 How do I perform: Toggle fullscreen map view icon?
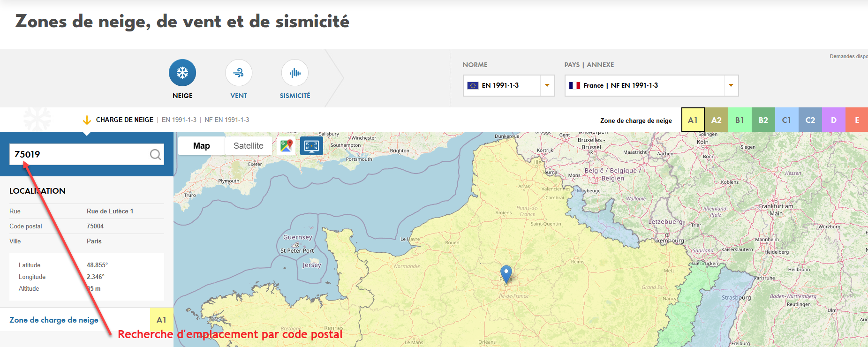(311, 146)
